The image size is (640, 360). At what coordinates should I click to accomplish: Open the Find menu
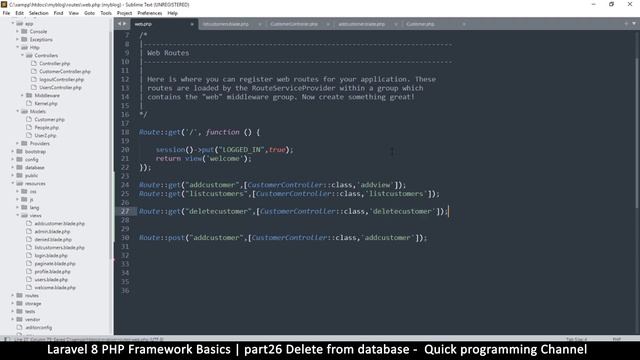click(x=58, y=13)
